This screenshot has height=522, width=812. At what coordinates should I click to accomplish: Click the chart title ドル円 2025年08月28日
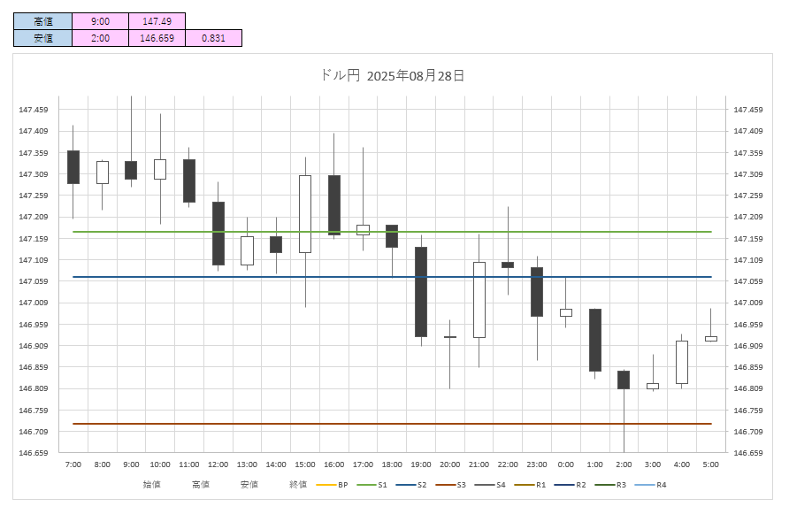[x=392, y=76]
